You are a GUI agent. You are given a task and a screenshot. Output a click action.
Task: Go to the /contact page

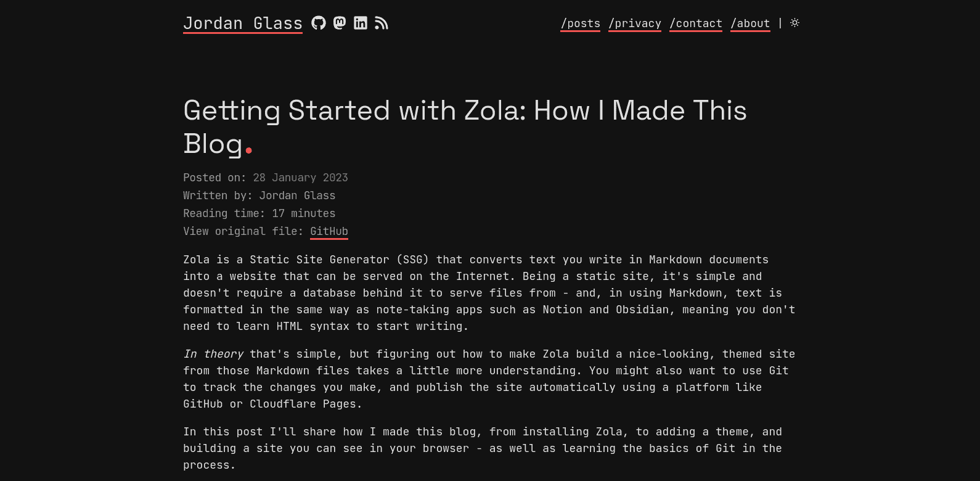point(695,23)
